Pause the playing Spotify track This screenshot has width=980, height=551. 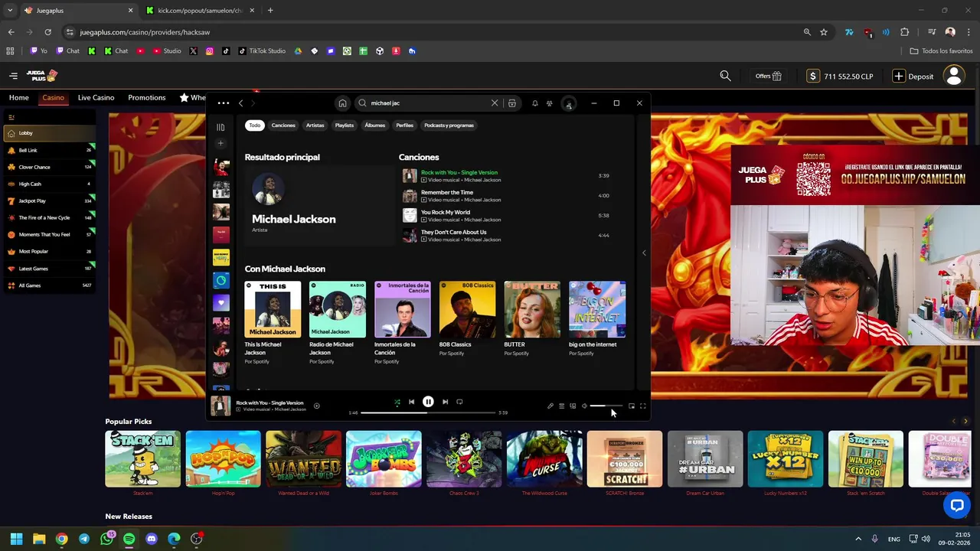(428, 402)
